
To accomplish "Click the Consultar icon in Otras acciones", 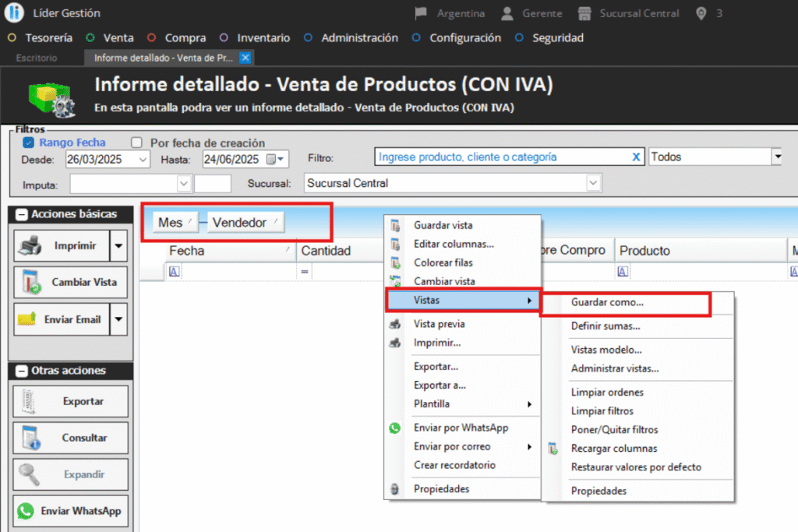I will [28, 438].
